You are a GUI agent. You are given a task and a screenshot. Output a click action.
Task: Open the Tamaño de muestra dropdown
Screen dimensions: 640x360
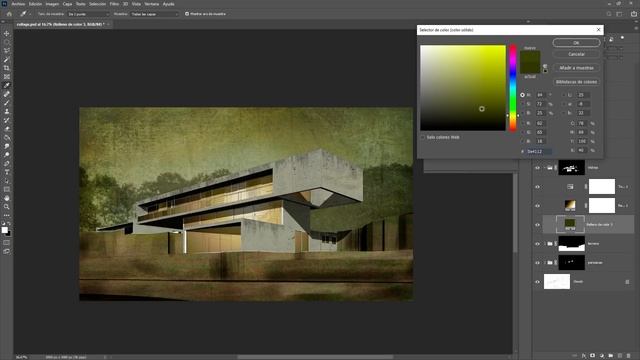89,14
